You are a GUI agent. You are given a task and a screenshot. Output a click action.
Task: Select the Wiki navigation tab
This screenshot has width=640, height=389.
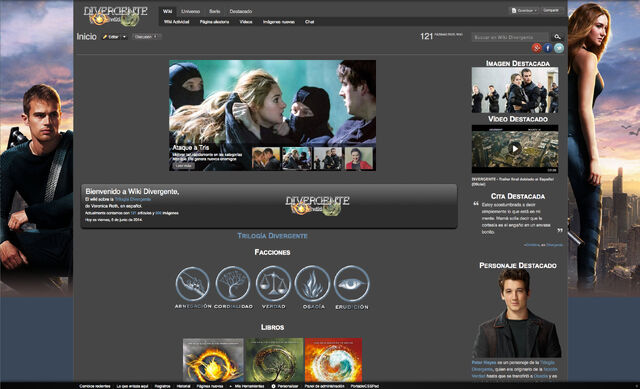(x=167, y=11)
